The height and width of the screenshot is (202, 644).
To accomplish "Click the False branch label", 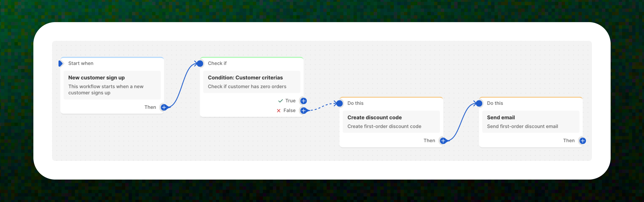I will coord(289,110).
